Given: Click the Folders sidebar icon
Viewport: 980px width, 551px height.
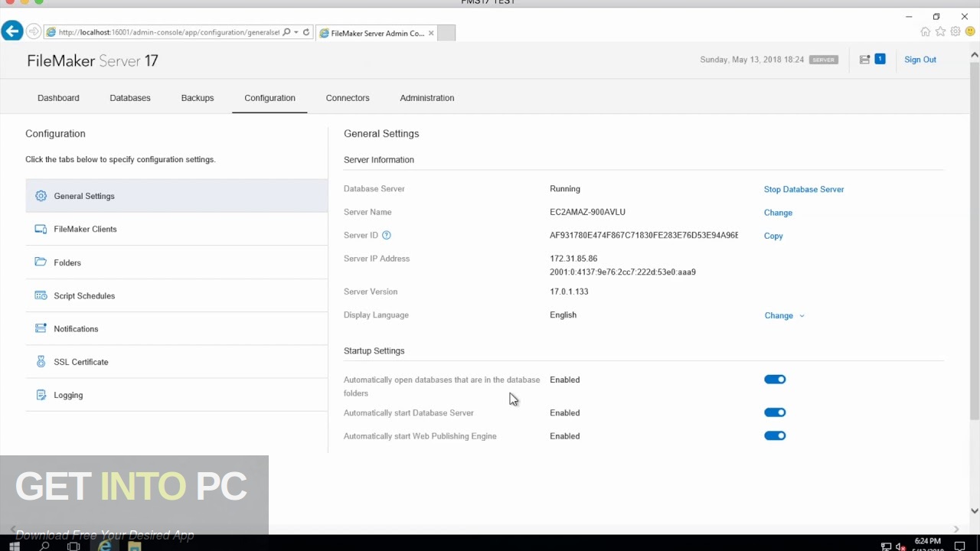Looking at the screenshot, I should (41, 262).
